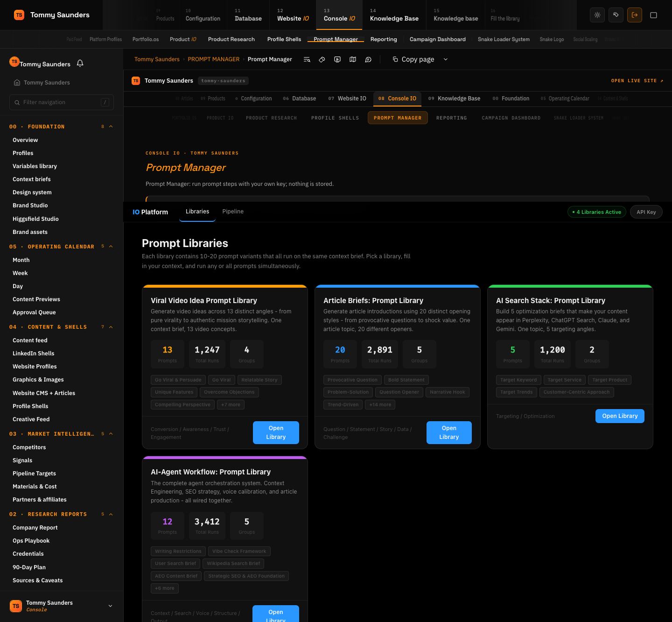Click the '+7 more' tag on Viral Video card
The height and width of the screenshot is (622, 672).
(231, 405)
